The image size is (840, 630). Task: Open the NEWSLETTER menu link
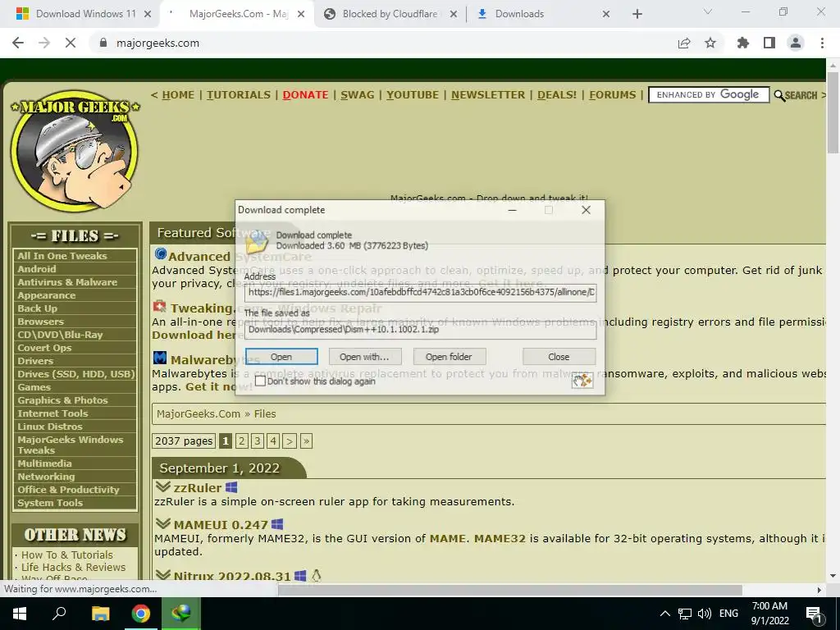(x=488, y=95)
